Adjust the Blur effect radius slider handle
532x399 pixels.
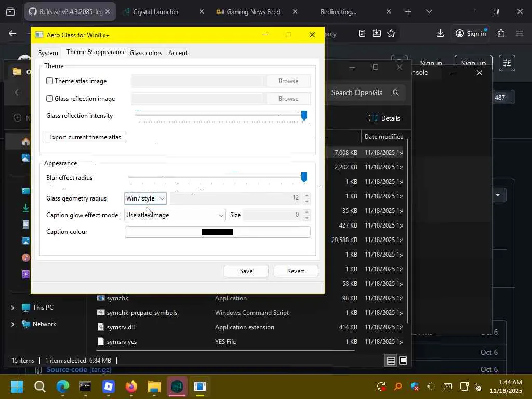[x=304, y=177]
